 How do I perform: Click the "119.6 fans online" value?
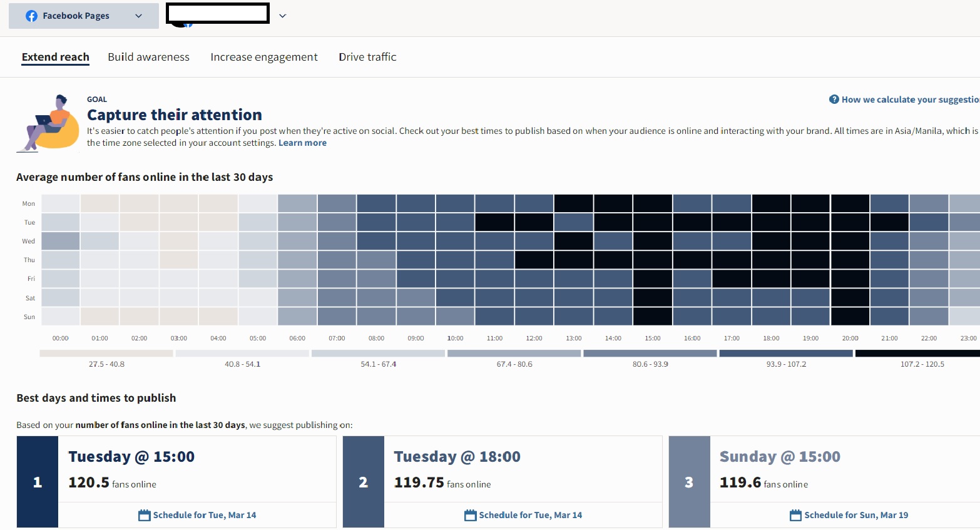pos(764,482)
